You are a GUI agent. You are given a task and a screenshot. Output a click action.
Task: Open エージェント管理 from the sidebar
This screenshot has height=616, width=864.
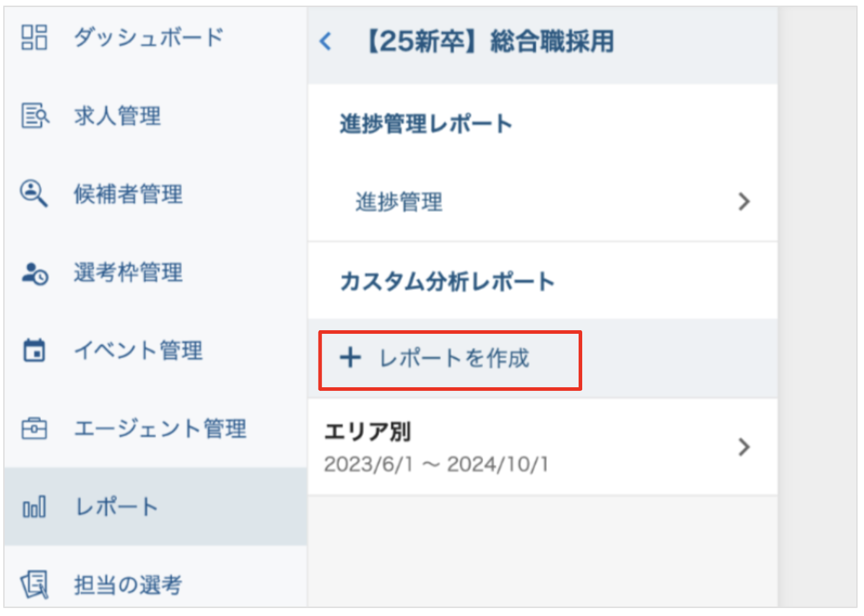click(160, 429)
